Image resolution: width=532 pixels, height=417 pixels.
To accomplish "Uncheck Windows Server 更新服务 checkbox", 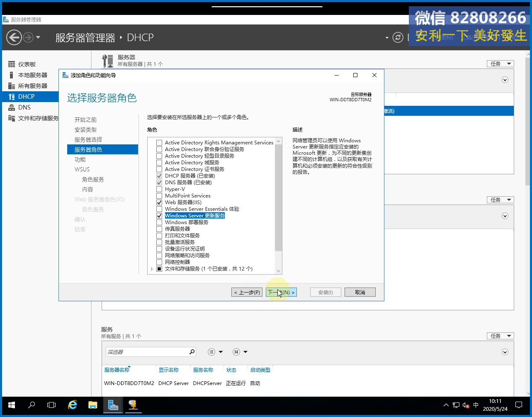I will tap(159, 216).
